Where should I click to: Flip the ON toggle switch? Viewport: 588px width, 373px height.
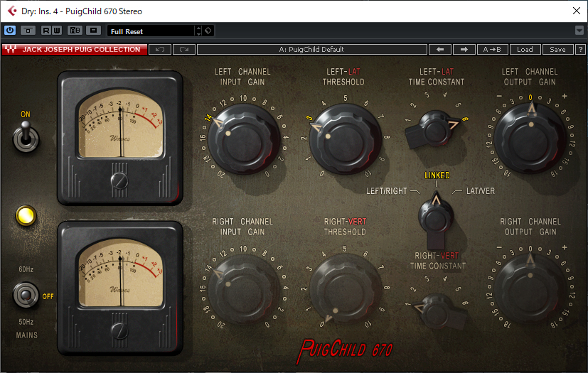(26, 137)
